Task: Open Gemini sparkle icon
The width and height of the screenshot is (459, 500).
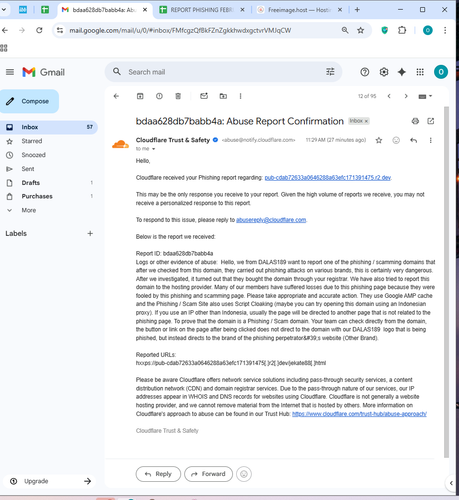Action: coord(402,72)
